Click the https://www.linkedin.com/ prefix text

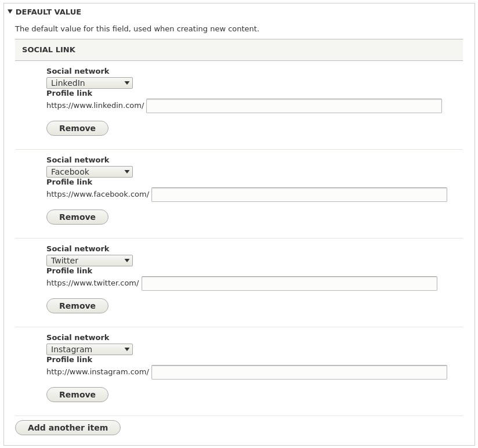click(x=95, y=106)
